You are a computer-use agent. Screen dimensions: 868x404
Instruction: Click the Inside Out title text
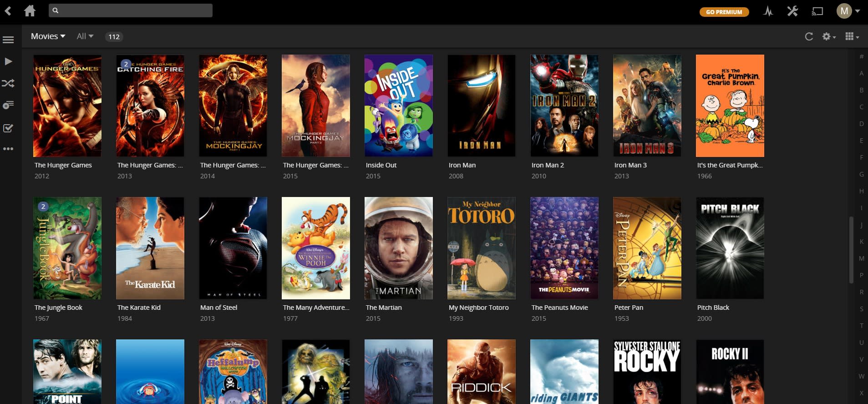pyautogui.click(x=381, y=165)
